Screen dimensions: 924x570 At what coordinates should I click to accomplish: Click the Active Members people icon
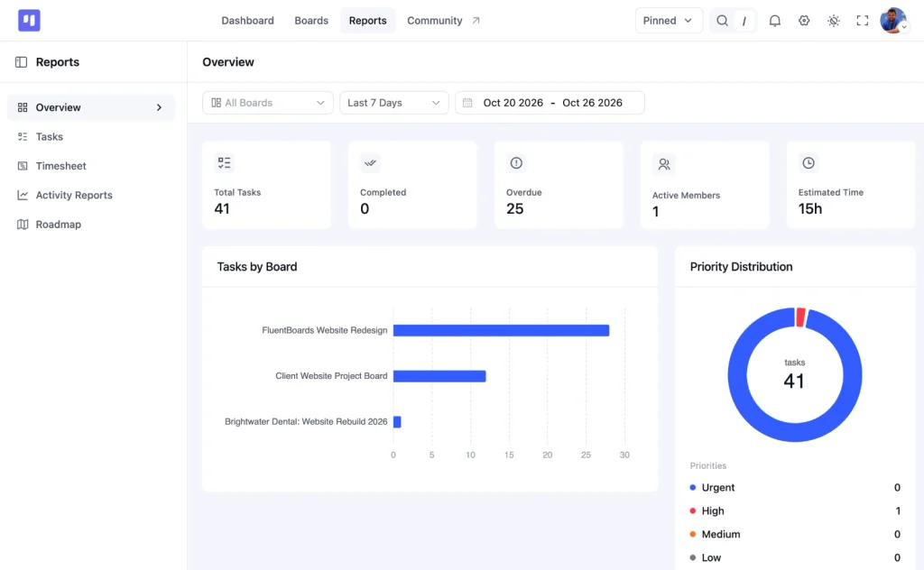pos(664,164)
